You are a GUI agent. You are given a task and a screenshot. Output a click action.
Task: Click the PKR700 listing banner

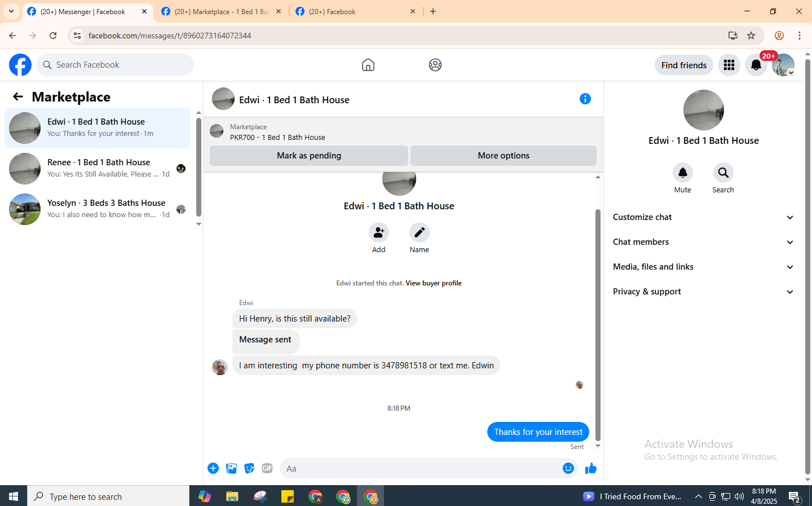click(x=403, y=131)
